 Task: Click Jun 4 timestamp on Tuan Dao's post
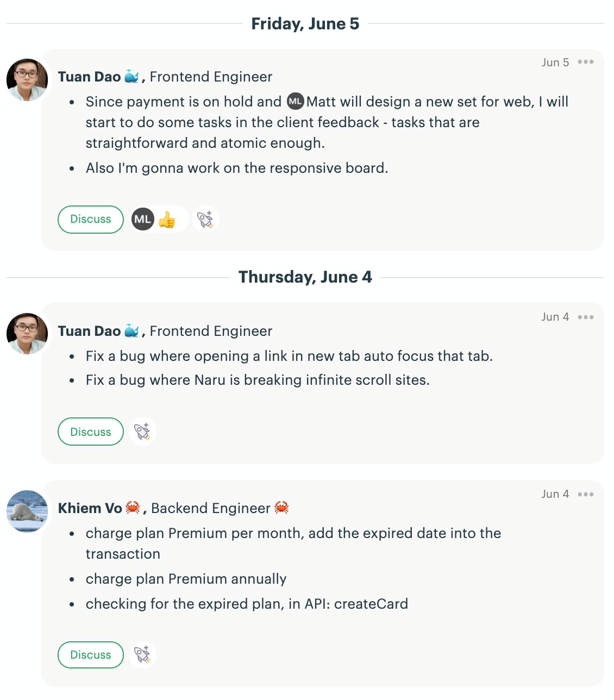555,317
